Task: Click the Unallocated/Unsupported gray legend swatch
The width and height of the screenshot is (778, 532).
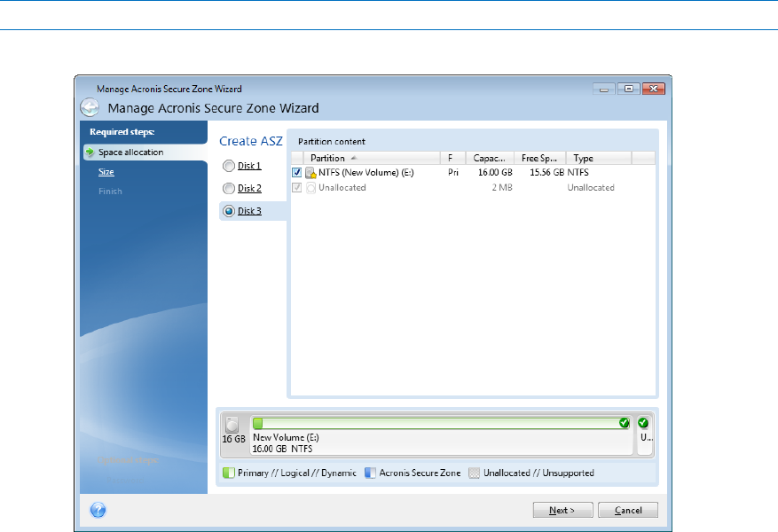Action: point(475,473)
